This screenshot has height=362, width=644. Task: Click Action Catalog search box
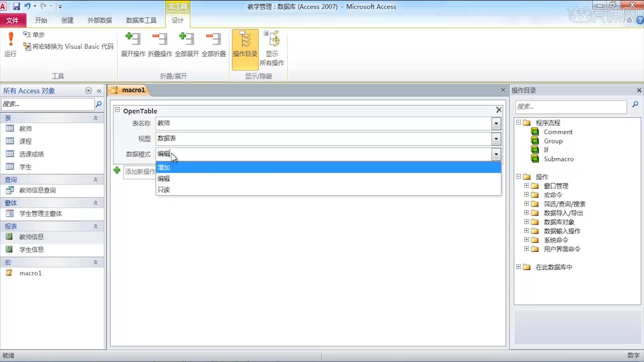coord(571,107)
